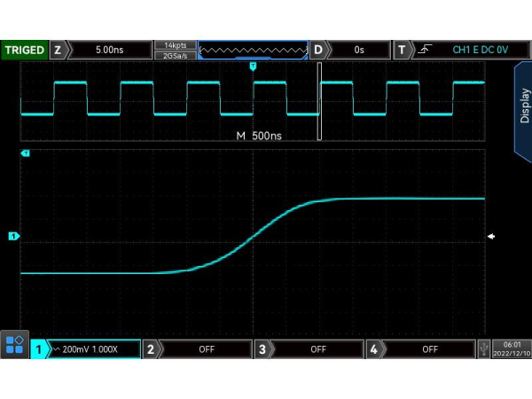The height and width of the screenshot is (399, 532).
Task: Click the T trigger icon
Action: (402, 50)
